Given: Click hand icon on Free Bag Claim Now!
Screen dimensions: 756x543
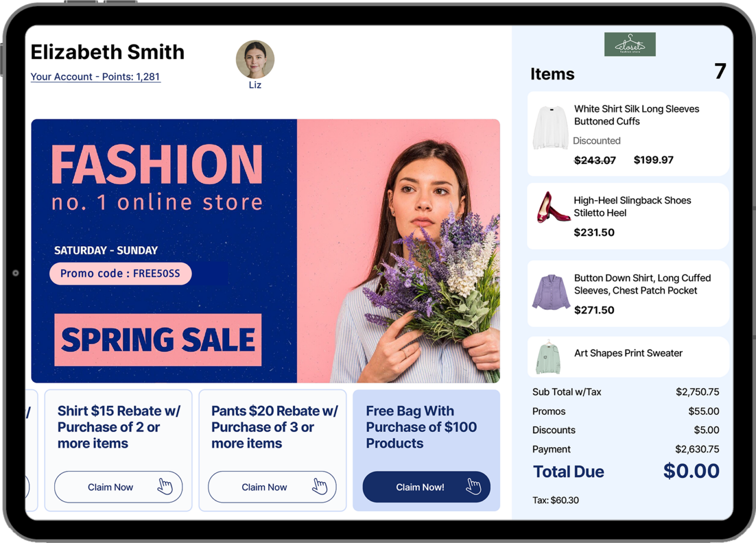Looking at the screenshot, I should 474,487.
